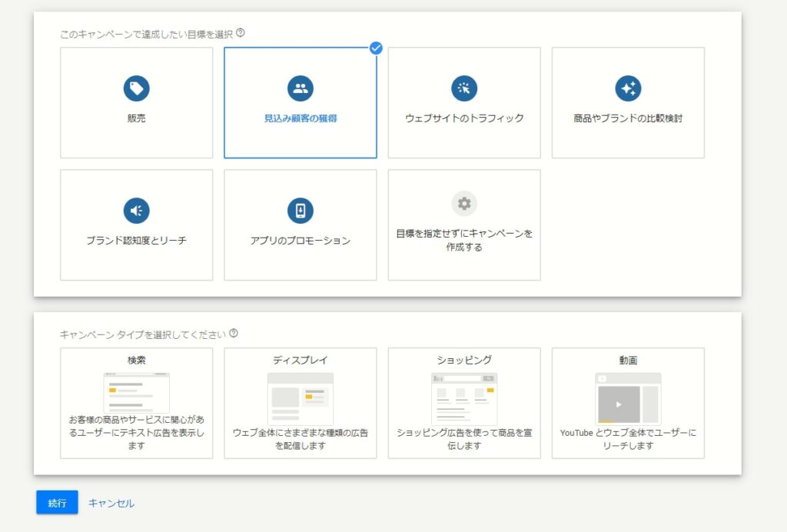Click ウェブ全体にさまざまな種類の広告を配信します text

pyautogui.click(x=301, y=439)
